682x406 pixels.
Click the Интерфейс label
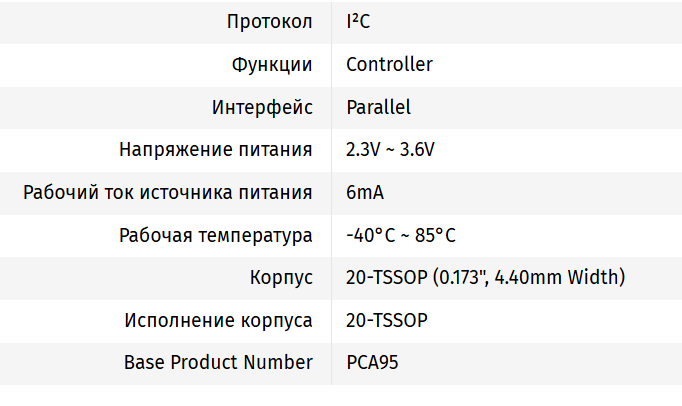(x=263, y=107)
